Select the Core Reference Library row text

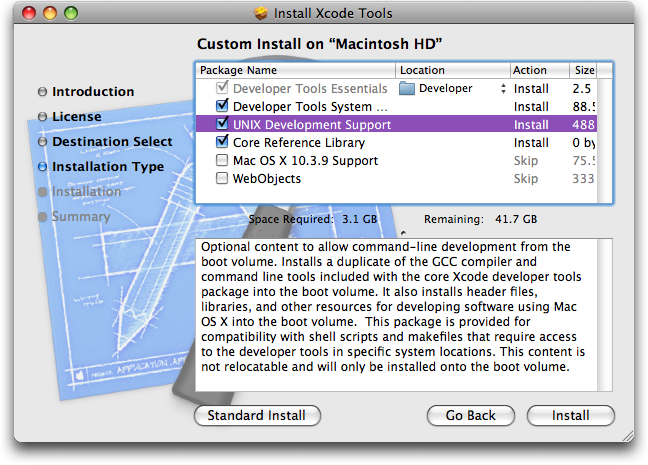point(299,143)
